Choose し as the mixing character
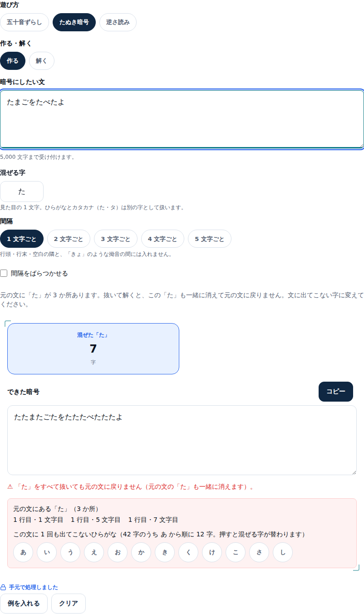The width and height of the screenshot is (364, 614). pos(283,552)
